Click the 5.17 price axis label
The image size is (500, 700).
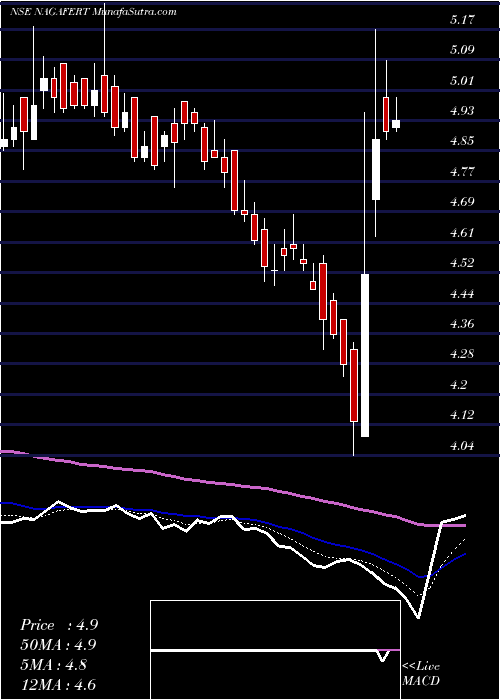(x=462, y=20)
